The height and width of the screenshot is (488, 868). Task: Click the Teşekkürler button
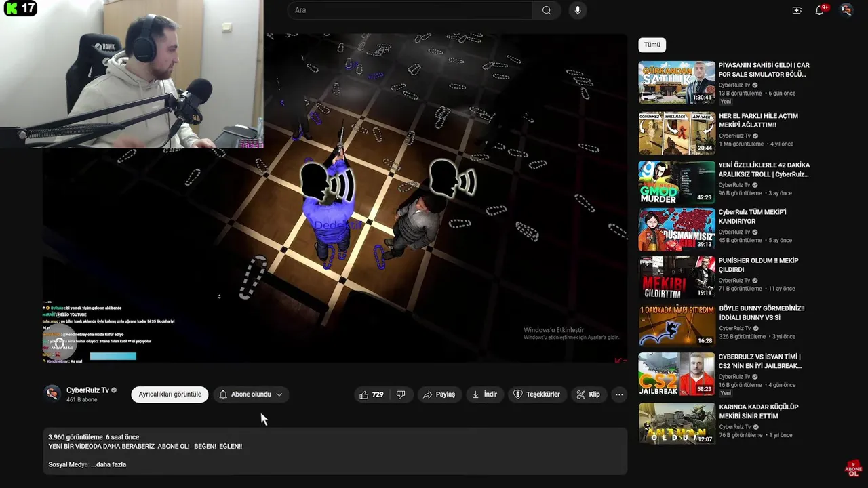536,394
